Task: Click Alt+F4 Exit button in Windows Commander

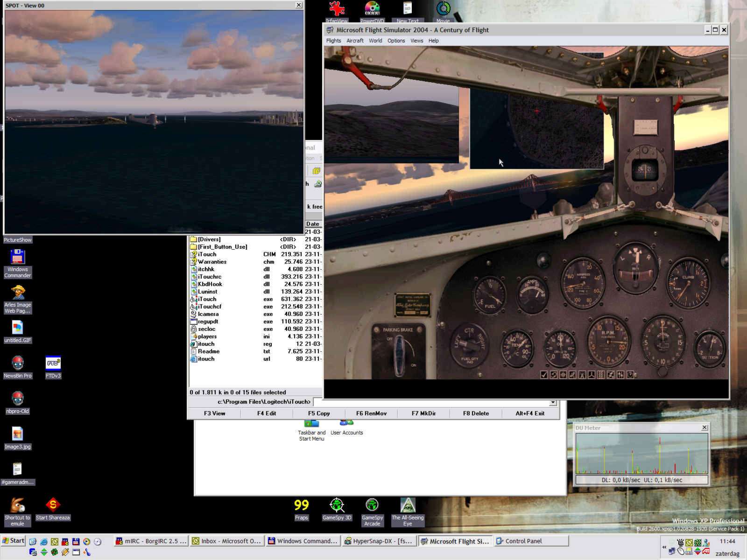Action: [x=530, y=413]
